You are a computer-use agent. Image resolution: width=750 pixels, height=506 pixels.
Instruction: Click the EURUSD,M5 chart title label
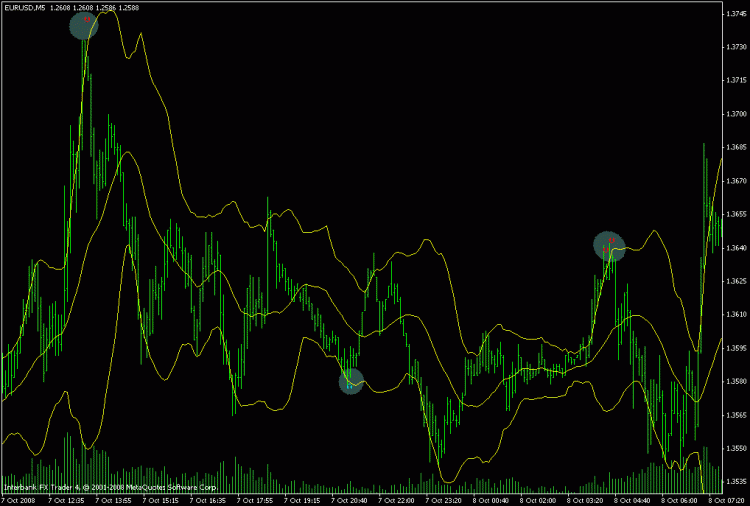(24, 8)
